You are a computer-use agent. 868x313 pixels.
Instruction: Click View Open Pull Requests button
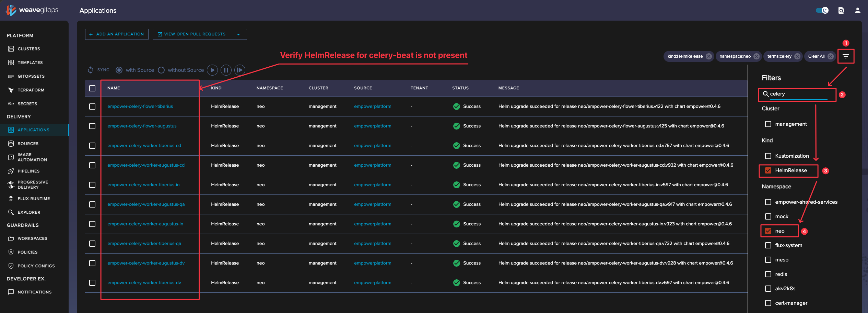click(191, 34)
